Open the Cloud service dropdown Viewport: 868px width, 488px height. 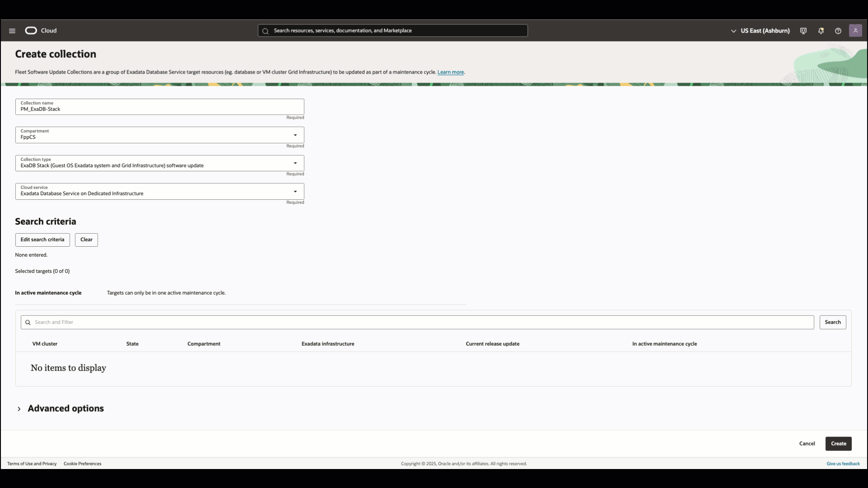295,191
